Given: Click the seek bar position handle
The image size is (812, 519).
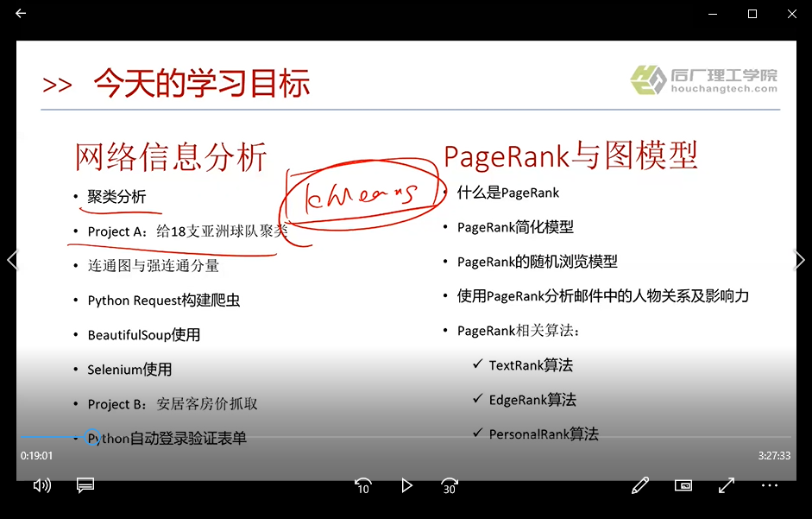Looking at the screenshot, I should 92,437.
